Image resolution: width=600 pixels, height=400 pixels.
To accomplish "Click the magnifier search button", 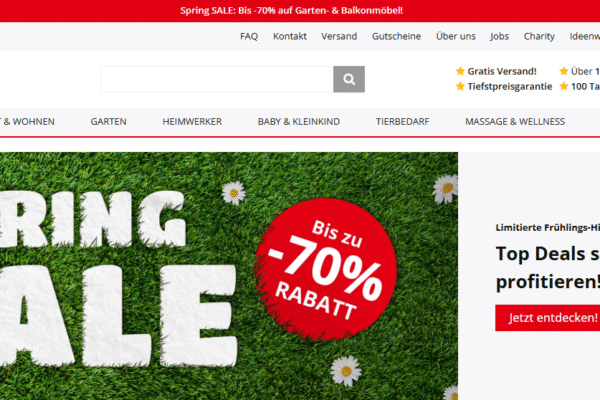I will coord(349,79).
